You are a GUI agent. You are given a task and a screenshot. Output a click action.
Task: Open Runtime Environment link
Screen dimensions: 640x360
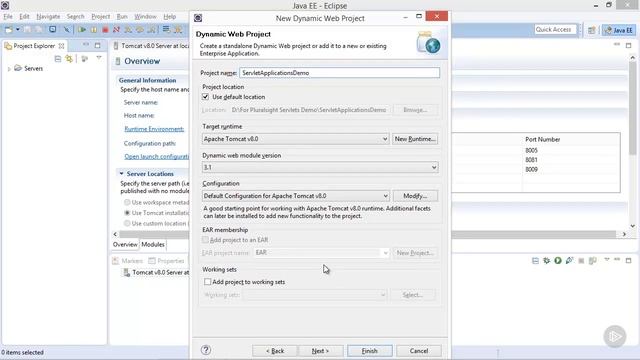click(154, 129)
